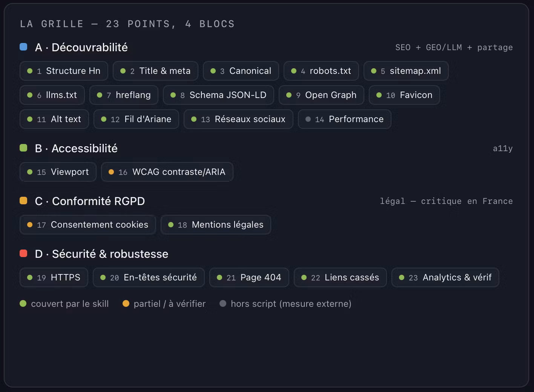Click the D · Sécurité & robustesse heading
The image size is (534, 392).
(x=101, y=254)
